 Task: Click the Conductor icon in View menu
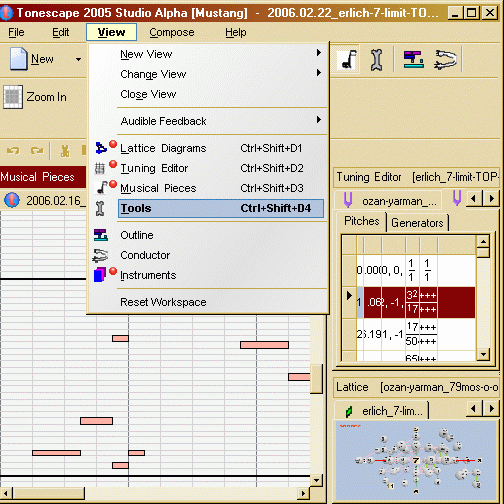[100, 255]
